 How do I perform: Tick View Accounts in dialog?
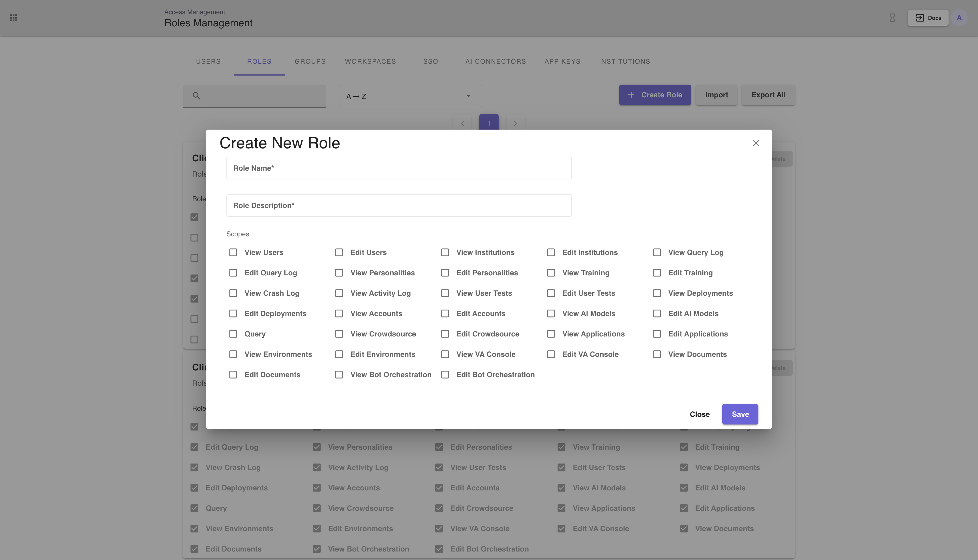point(339,314)
